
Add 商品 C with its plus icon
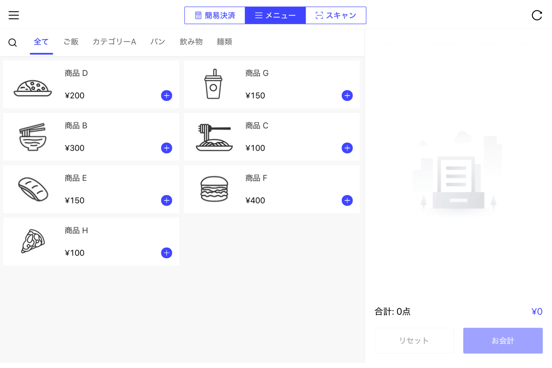click(347, 148)
